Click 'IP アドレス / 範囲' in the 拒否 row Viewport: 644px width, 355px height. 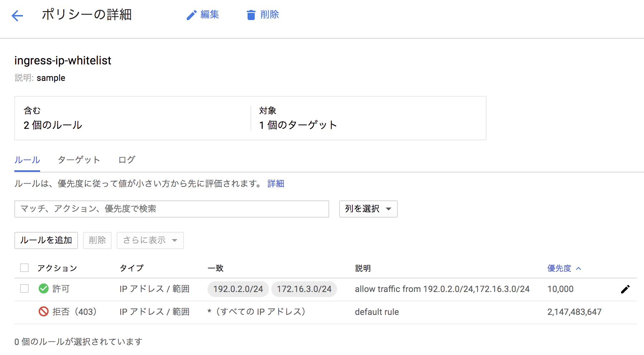(x=155, y=312)
